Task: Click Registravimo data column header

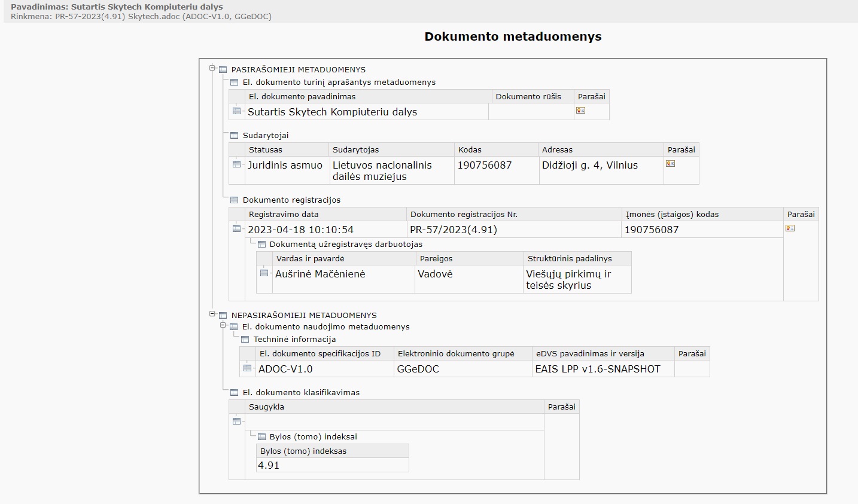Action: [284, 215]
